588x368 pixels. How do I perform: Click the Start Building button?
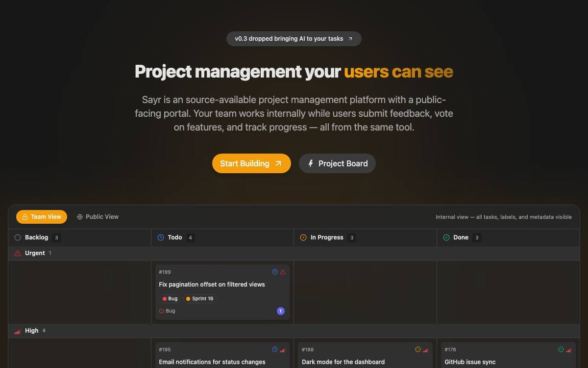(x=251, y=163)
